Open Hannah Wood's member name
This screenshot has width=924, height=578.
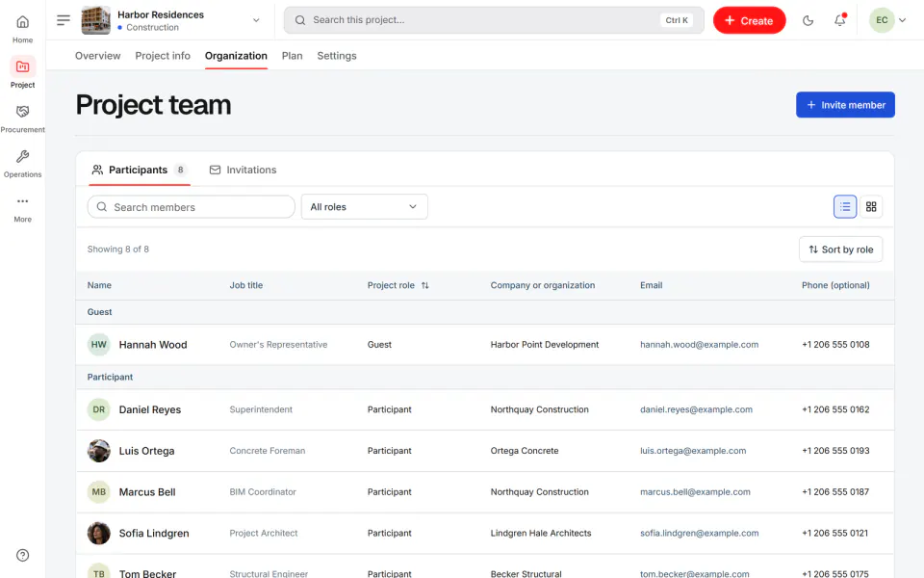tap(153, 345)
